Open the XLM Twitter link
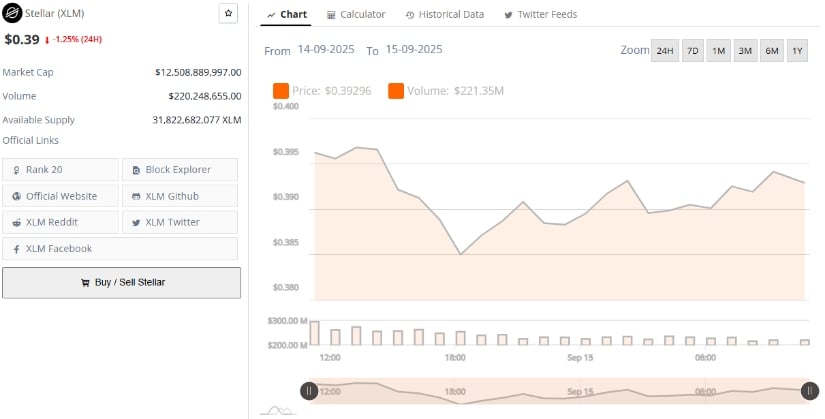 (x=180, y=222)
